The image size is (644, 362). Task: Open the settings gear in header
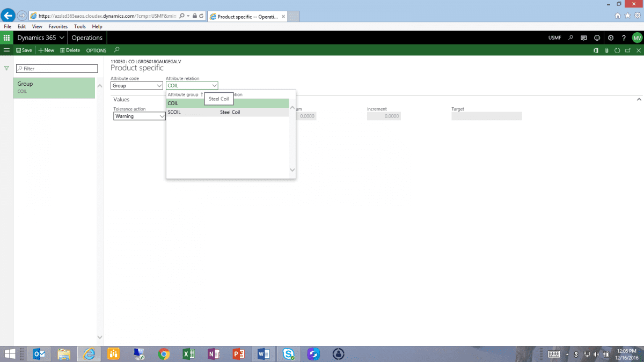point(611,38)
